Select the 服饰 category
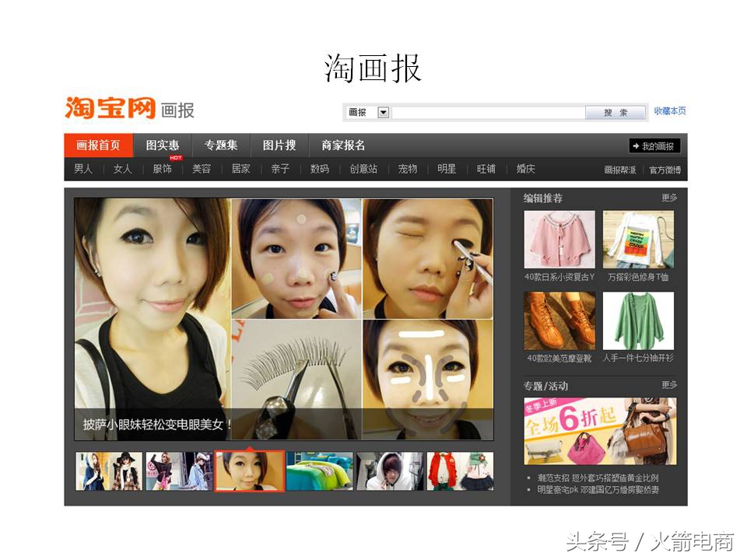Image resolution: width=747 pixels, height=560 pixels. coord(162,169)
